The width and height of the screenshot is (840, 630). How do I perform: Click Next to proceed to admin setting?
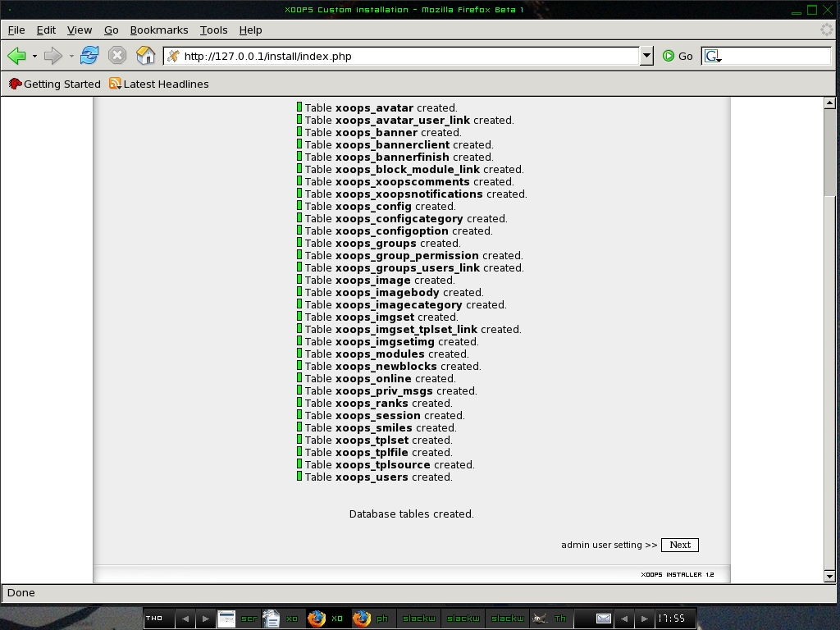tap(680, 545)
